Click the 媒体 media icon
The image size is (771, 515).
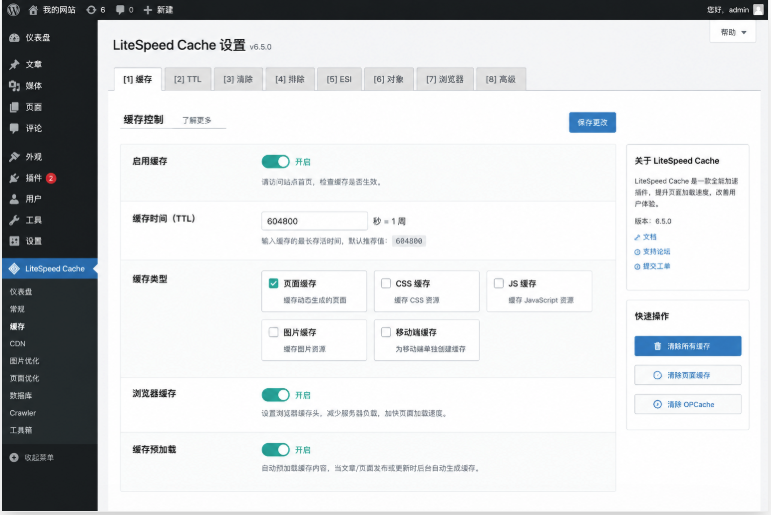tap(14, 86)
